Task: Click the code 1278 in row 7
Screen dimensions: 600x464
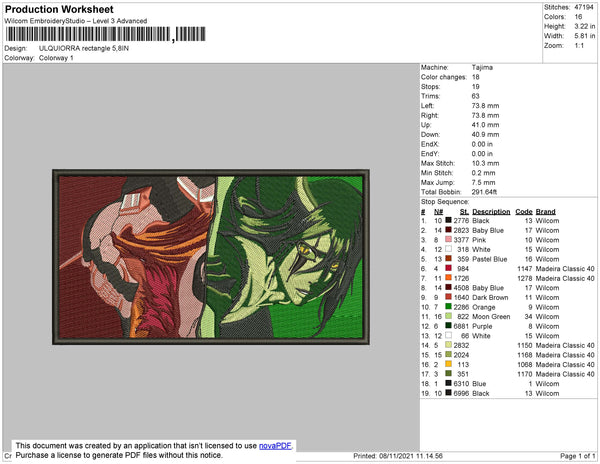Action: (525, 278)
